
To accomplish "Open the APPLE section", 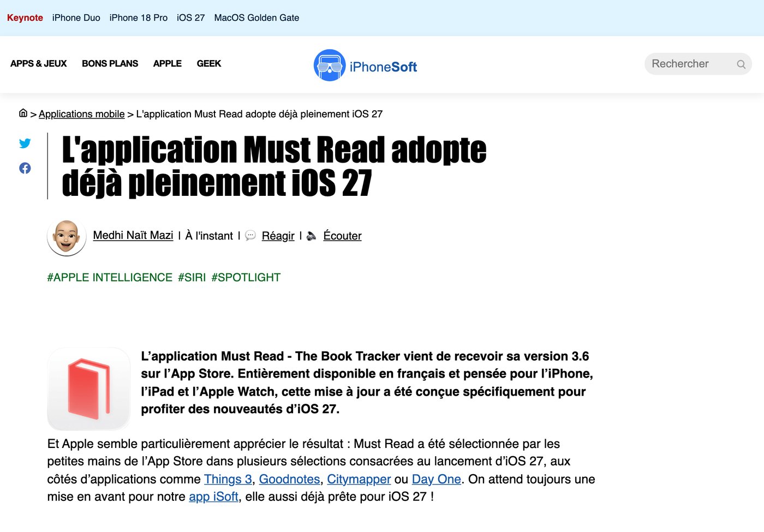I will point(168,64).
